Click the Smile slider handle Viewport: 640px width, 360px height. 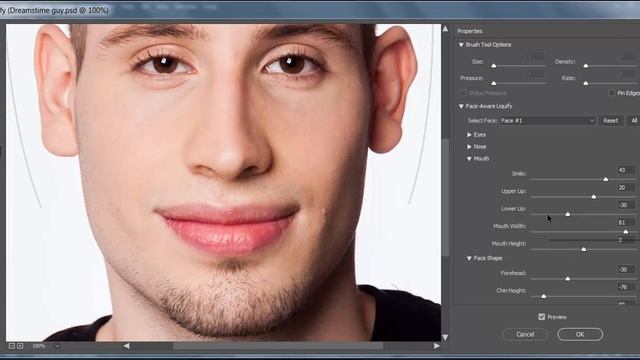pos(606,179)
